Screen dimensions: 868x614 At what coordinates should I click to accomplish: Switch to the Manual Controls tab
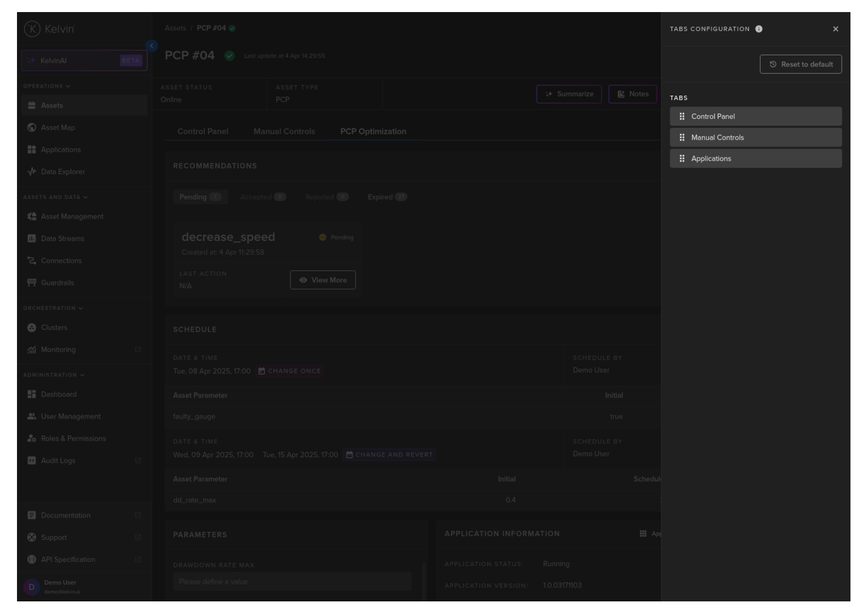point(284,132)
